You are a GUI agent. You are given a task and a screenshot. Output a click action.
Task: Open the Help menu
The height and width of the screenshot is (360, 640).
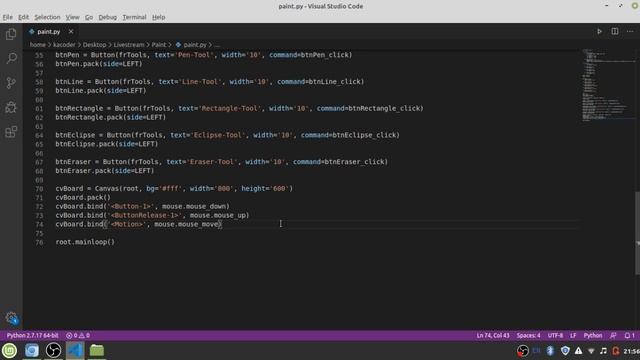click(x=158, y=17)
